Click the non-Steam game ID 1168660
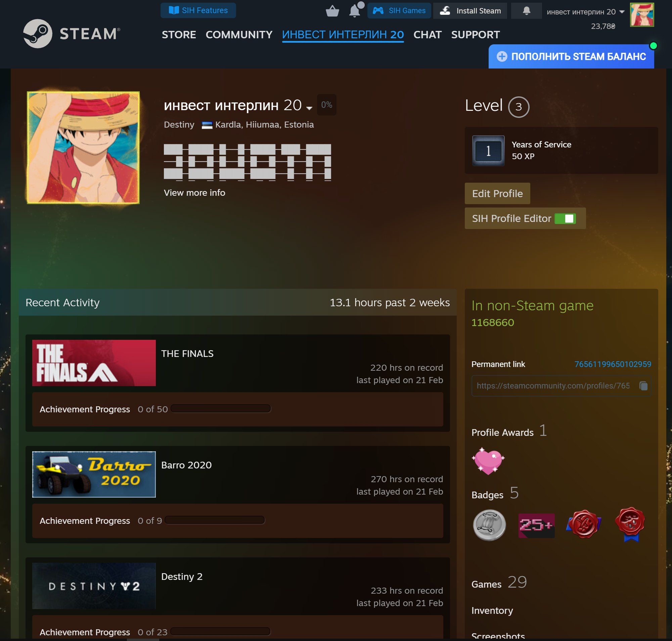The width and height of the screenshot is (672, 641). pos(493,323)
